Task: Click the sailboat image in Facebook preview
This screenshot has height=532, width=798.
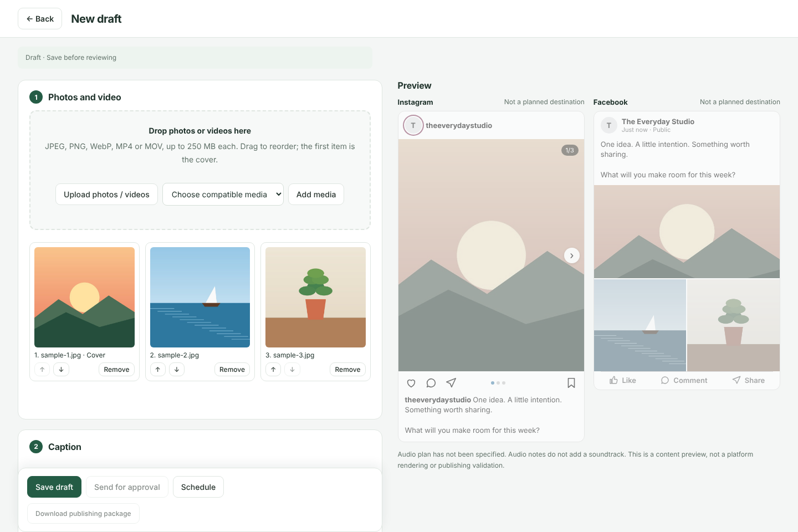Action: (x=640, y=325)
